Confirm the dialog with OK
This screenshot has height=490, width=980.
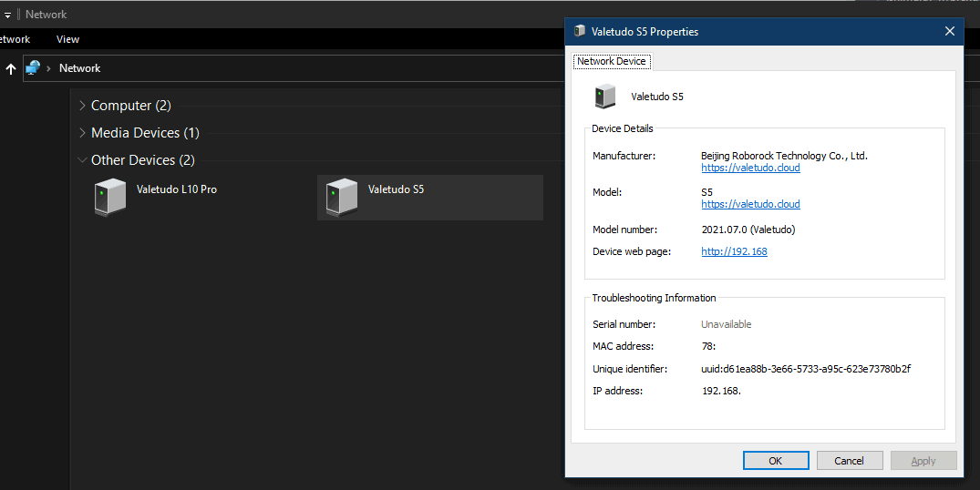point(776,461)
